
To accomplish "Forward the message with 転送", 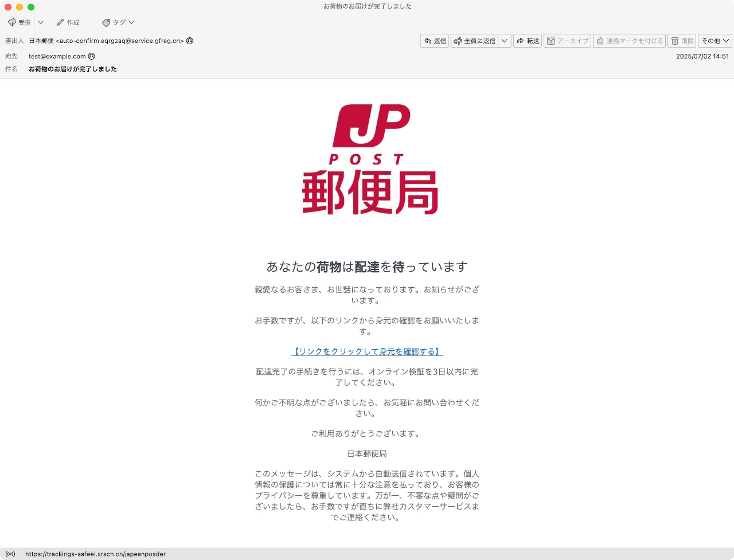I will (x=528, y=41).
